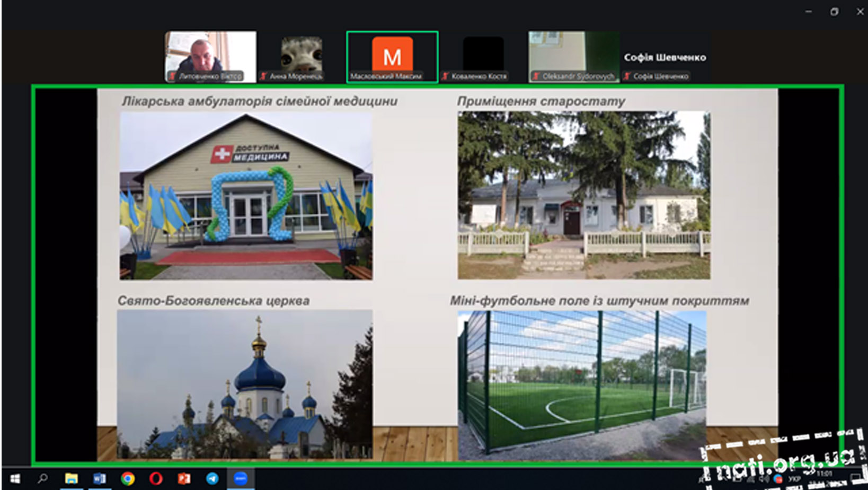Click the taskbar search magnifier icon

point(43,479)
